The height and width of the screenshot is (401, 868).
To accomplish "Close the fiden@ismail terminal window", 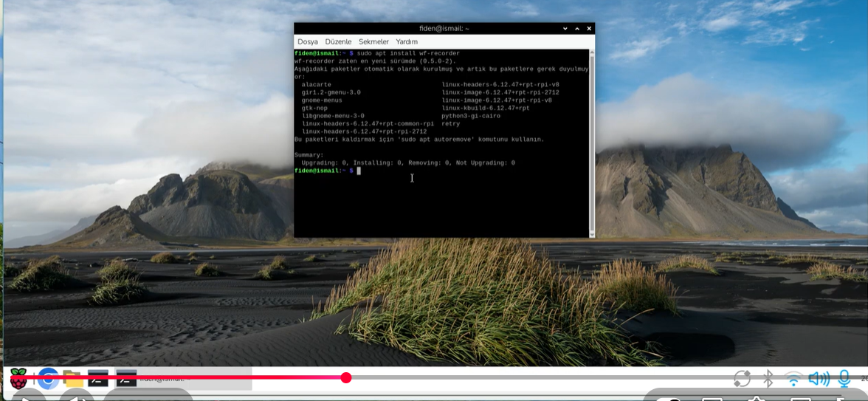I will pos(589,29).
